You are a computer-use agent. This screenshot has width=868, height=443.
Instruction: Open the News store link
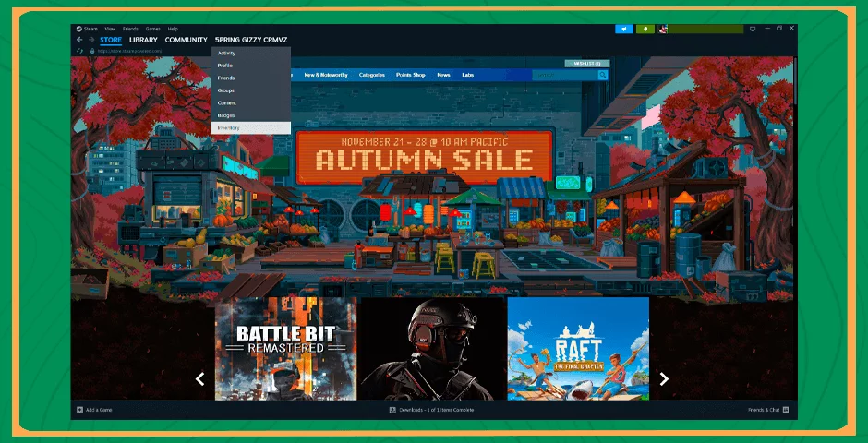click(443, 75)
